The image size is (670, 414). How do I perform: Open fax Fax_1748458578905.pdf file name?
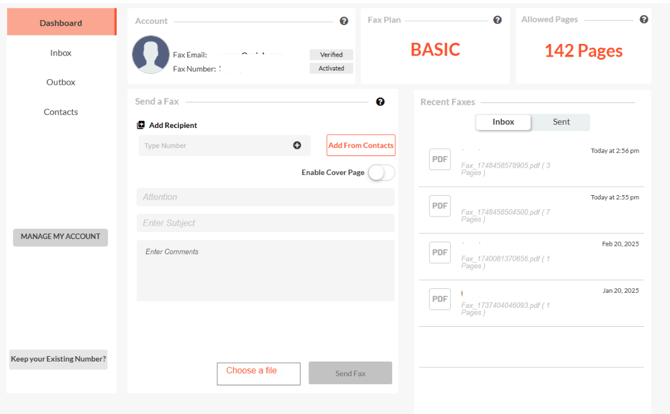coord(505,169)
